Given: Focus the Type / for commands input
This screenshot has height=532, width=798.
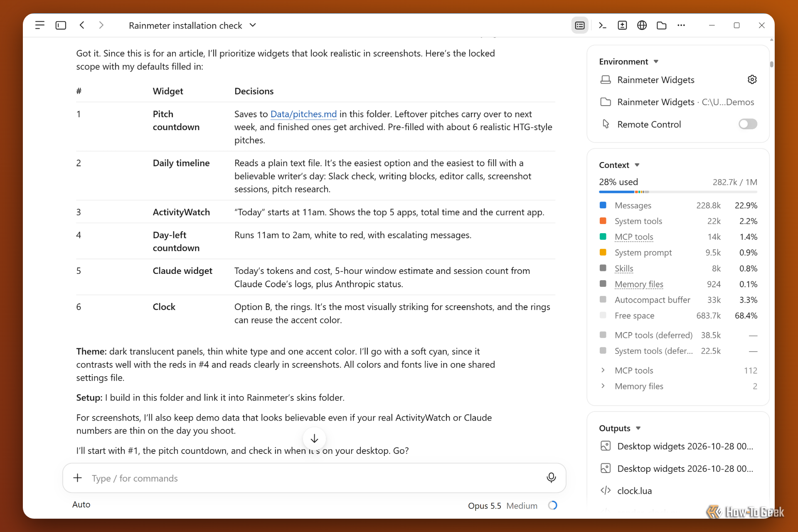Looking at the screenshot, I should [315, 478].
